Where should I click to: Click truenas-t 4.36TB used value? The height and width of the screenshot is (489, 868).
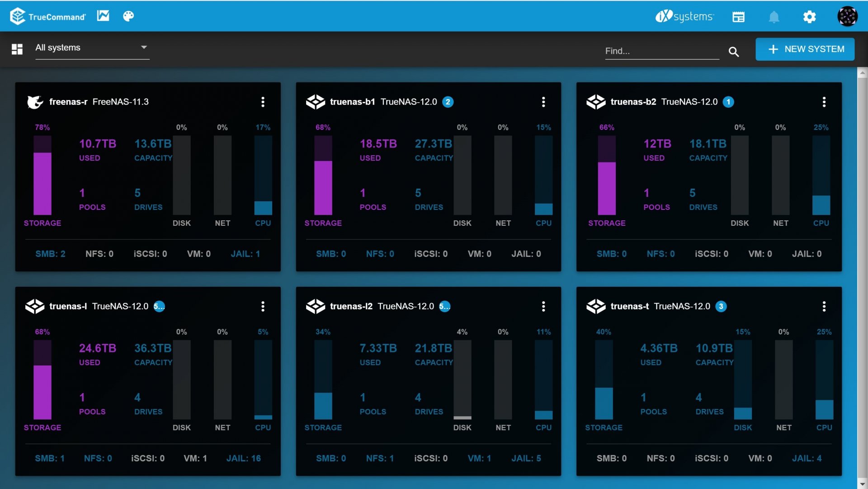(659, 348)
